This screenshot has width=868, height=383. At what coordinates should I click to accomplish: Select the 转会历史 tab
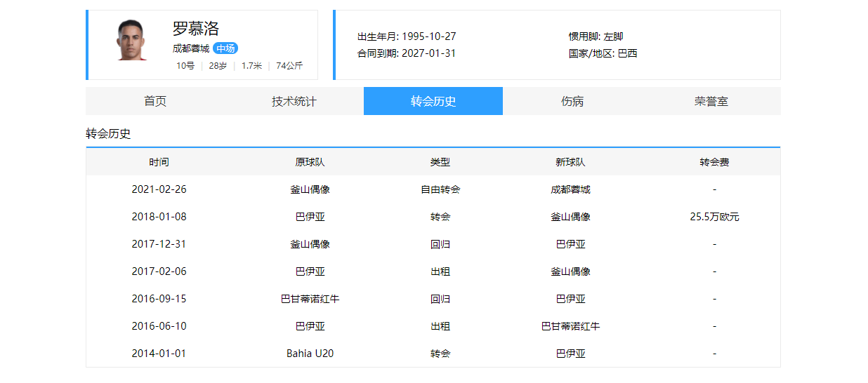coord(433,101)
